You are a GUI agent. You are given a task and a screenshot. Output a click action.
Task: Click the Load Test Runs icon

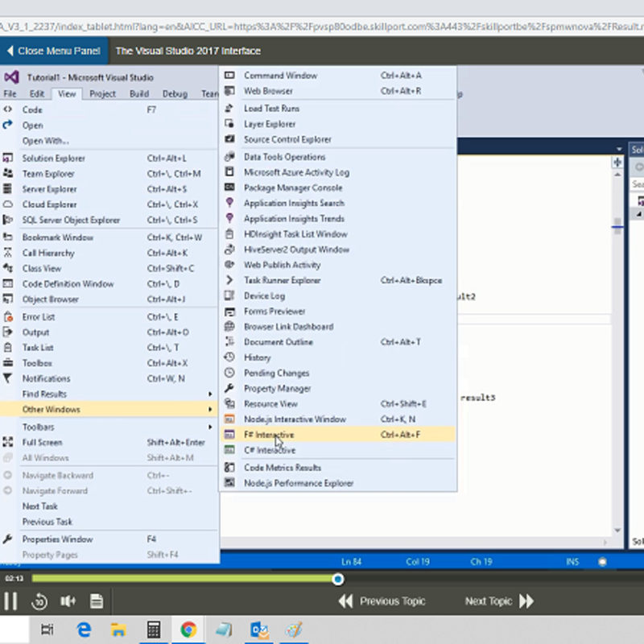229,109
